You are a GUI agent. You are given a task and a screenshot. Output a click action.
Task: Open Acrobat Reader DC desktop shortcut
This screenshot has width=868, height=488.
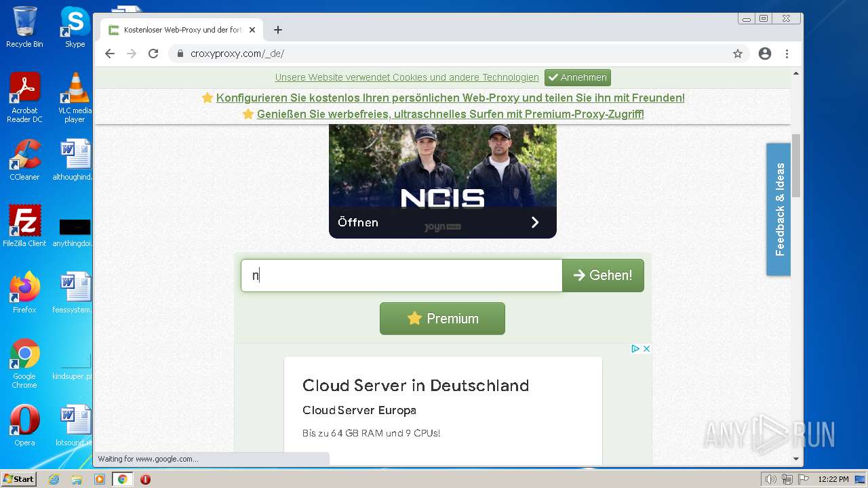pyautogui.click(x=24, y=98)
